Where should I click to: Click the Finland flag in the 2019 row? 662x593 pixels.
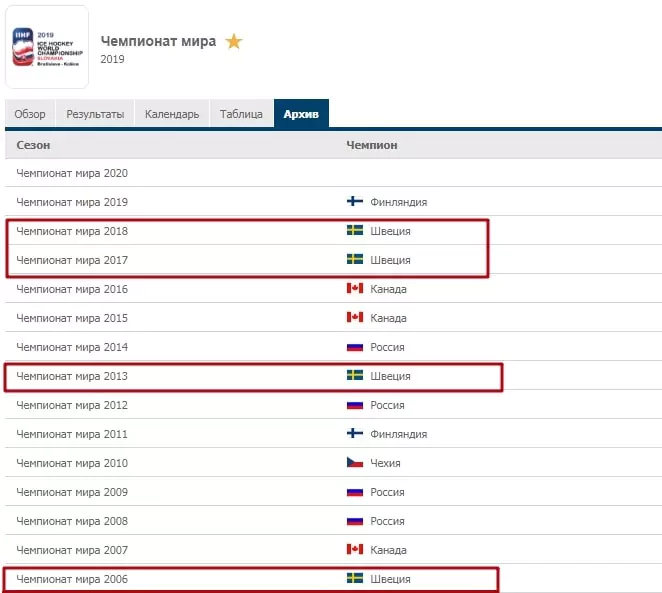pos(355,201)
